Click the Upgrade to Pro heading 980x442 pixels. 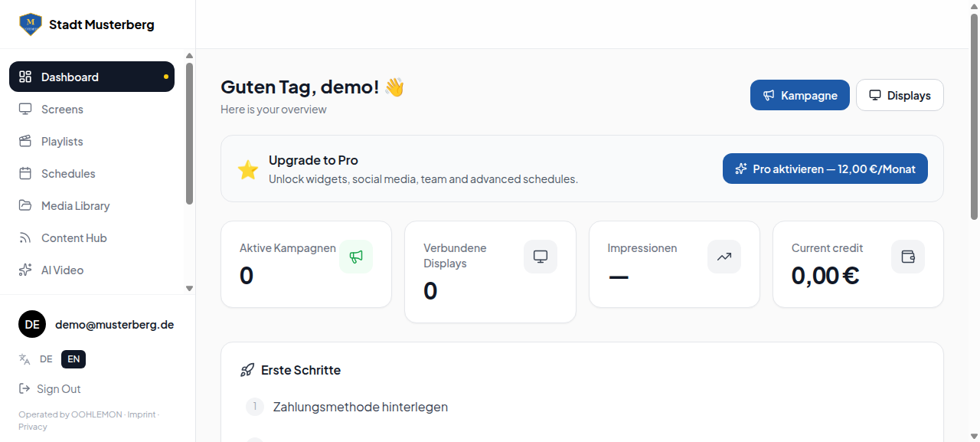pyautogui.click(x=313, y=160)
